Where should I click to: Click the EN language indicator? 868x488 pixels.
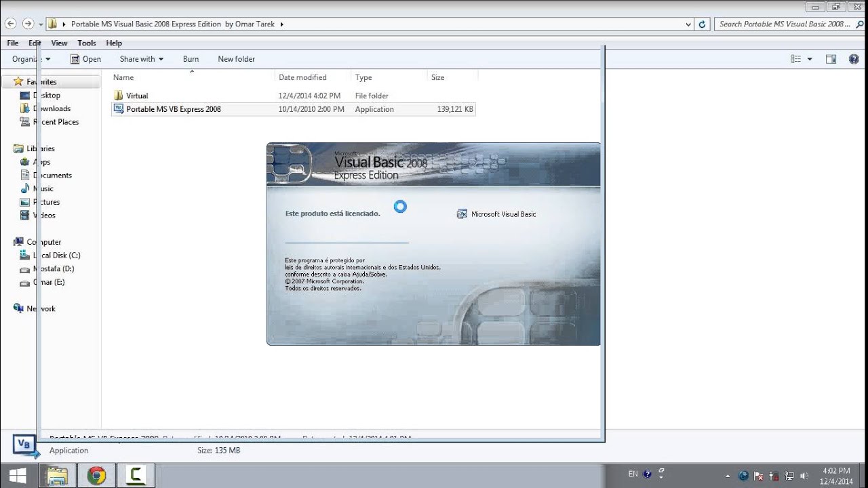pyautogui.click(x=633, y=474)
